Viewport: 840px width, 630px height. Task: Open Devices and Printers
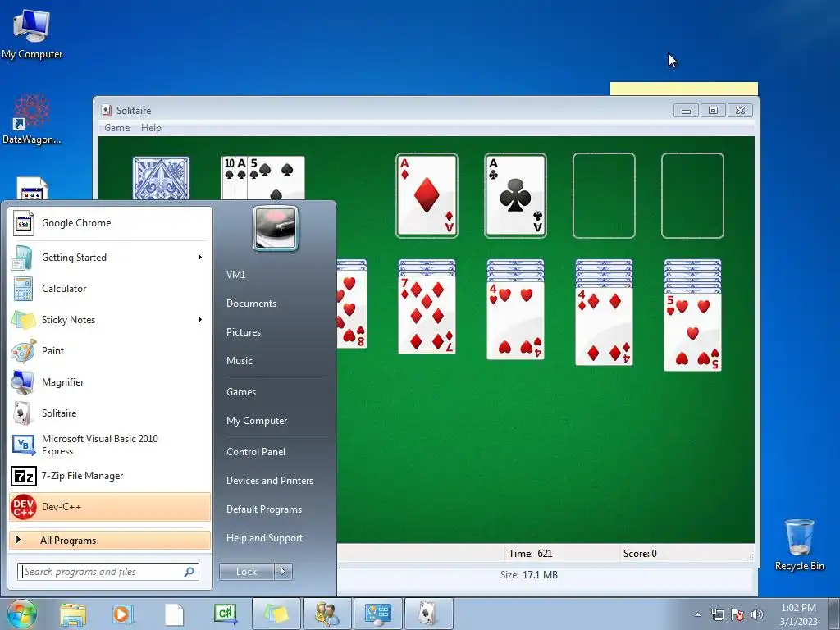tap(269, 481)
